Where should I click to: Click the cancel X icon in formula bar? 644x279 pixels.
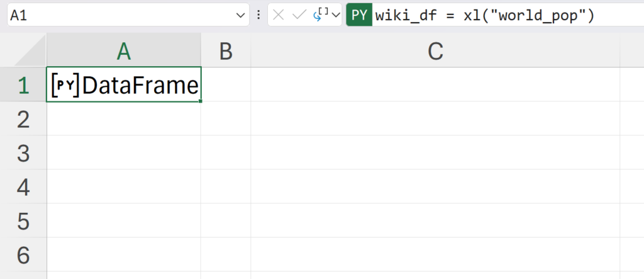click(x=279, y=15)
